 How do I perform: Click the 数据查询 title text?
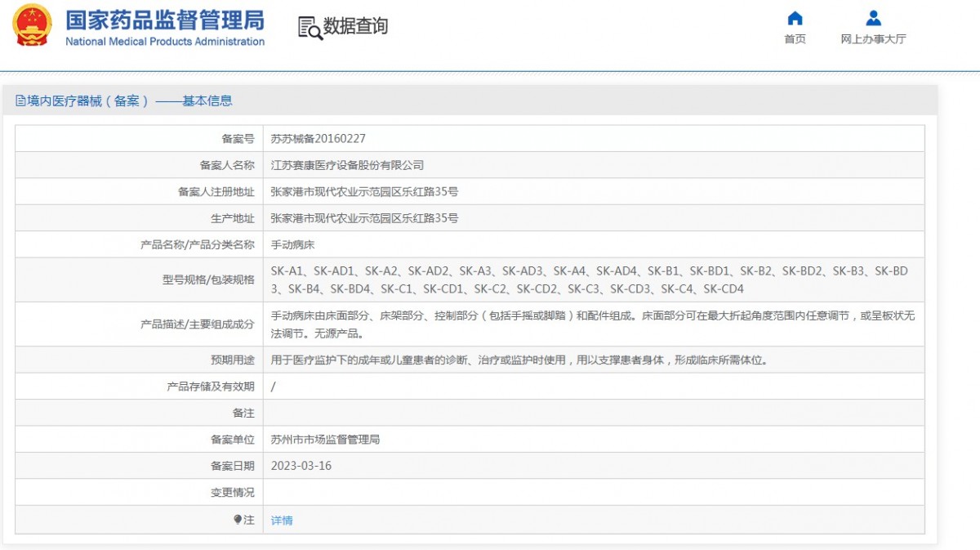[355, 26]
